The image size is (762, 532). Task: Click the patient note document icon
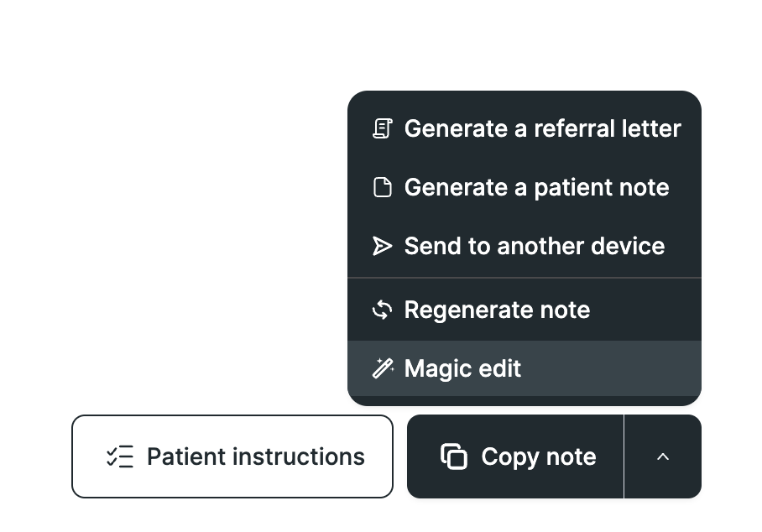tap(383, 187)
